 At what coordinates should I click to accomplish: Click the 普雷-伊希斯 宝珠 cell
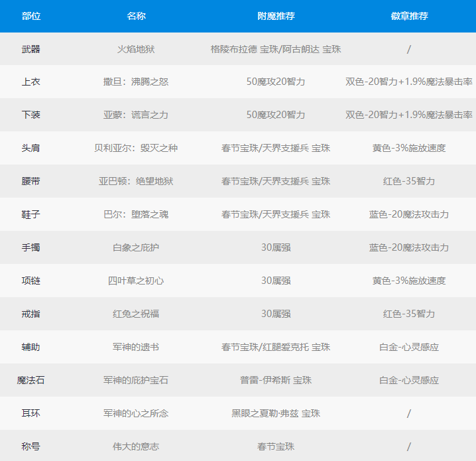pyautogui.click(x=276, y=379)
